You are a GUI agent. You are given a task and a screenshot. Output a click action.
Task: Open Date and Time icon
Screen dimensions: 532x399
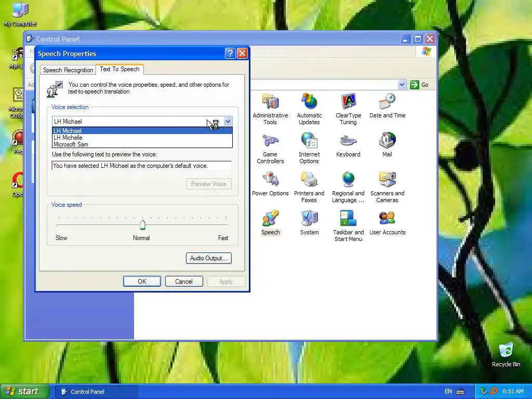point(387,106)
